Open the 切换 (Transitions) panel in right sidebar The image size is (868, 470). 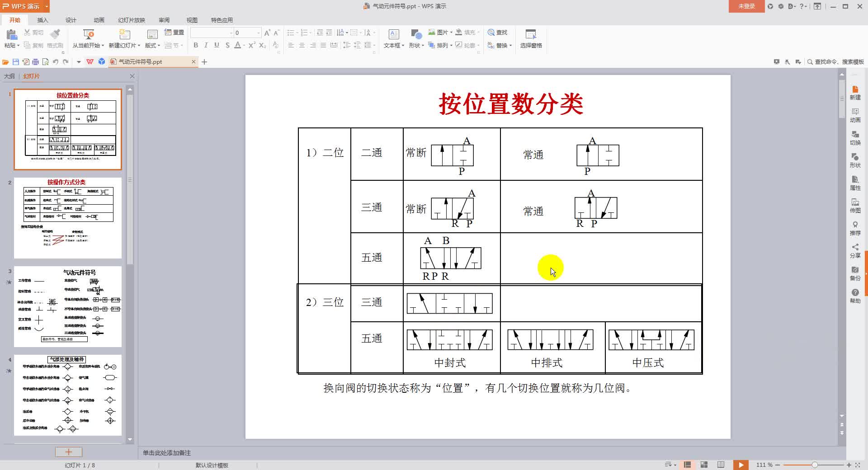tap(855, 138)
